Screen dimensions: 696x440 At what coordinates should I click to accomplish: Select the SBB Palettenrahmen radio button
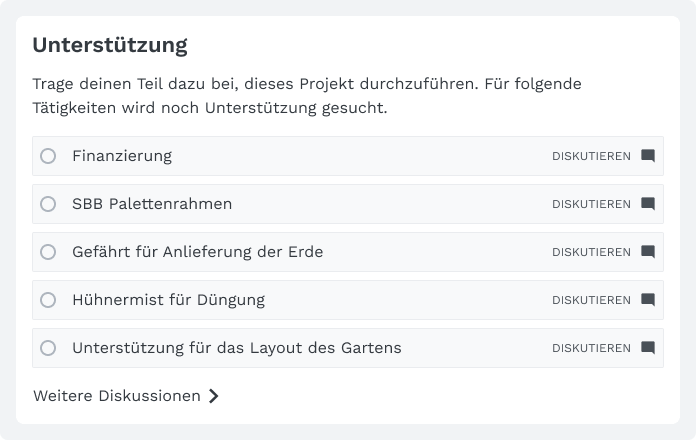(x=48, y=204)
